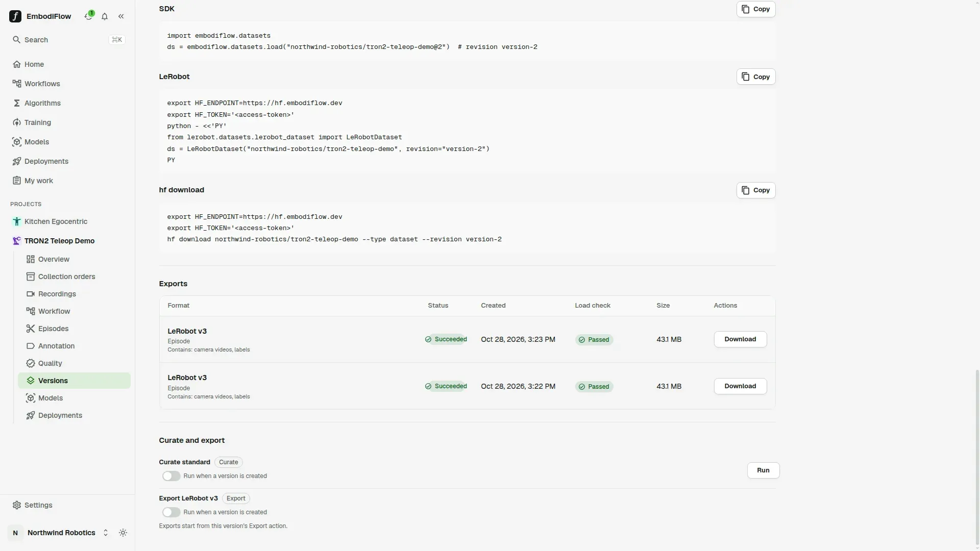
Task: Click the project Models icon
Action: 31,398
